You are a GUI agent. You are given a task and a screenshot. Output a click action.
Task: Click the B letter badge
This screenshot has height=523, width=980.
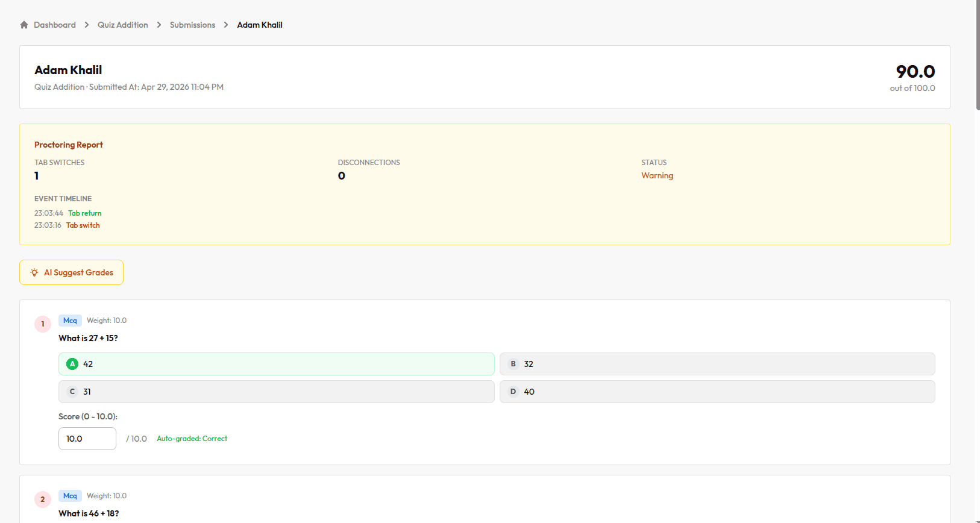click(x=514, y=364)
